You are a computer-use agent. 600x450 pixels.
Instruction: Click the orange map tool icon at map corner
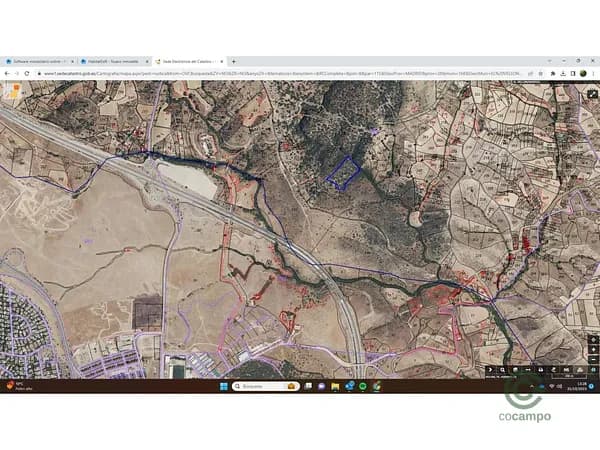pos(10,88)
